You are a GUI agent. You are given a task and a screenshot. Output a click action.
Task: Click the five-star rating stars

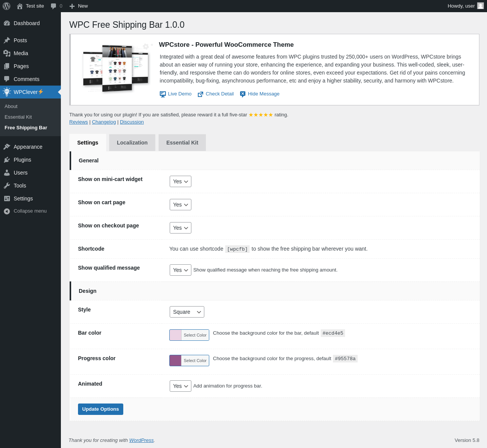pos(261,115)
